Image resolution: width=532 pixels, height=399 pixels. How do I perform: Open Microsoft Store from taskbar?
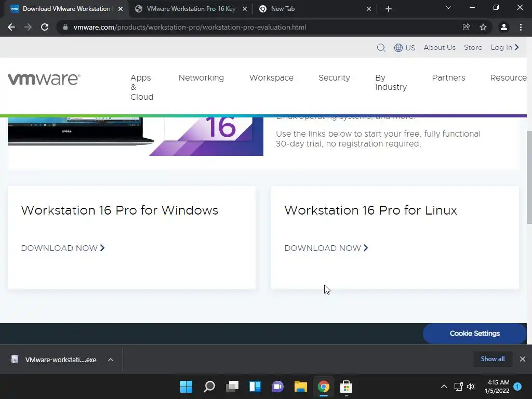(x=346, y=387)
